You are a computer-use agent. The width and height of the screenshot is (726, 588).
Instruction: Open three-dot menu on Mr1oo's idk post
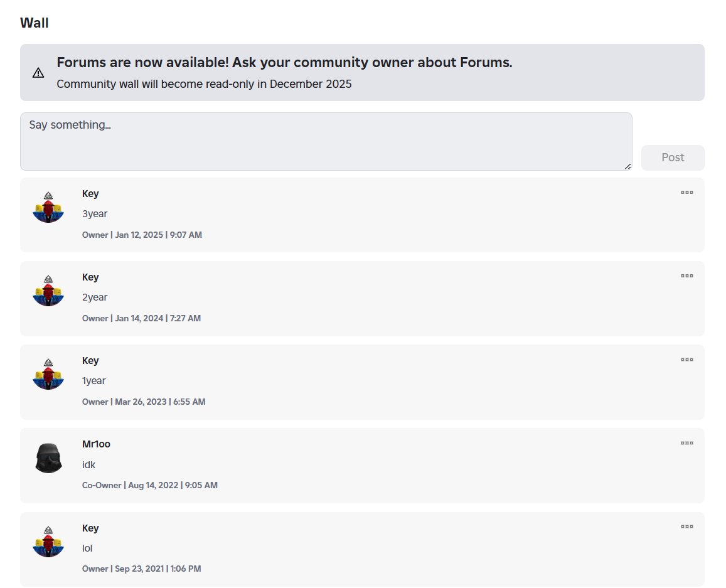(686, 443)
